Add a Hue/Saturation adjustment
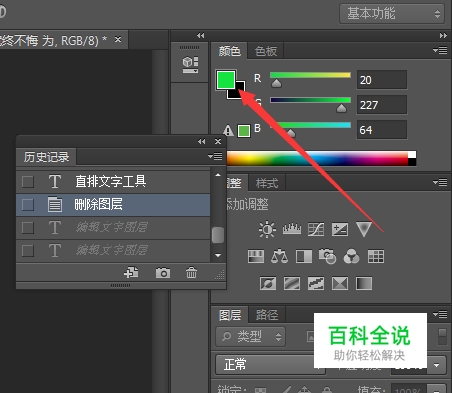The width and height of the screenshot is (452, 393). coord(256,256)
